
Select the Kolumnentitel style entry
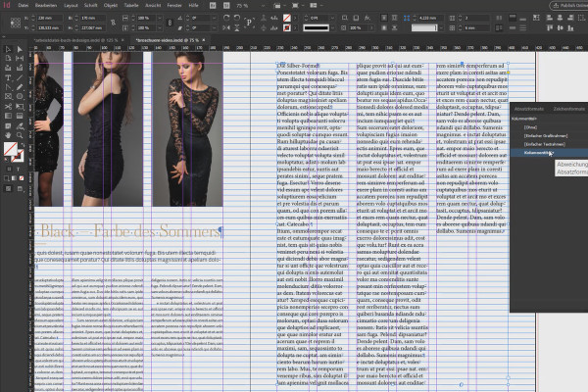pyautogui.click(x=550, y=153)
